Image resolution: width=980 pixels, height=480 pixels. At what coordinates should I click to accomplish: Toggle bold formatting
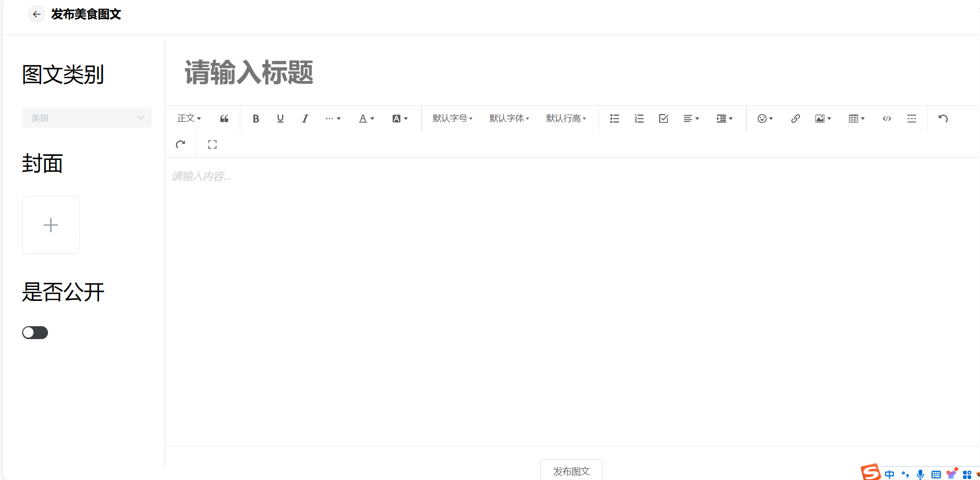[256, 119]
